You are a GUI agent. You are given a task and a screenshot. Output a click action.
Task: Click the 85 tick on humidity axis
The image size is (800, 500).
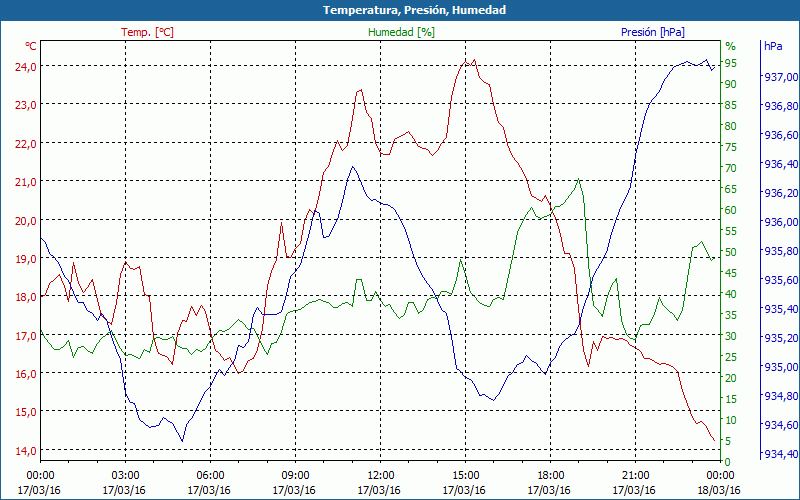tap(731, 105)
